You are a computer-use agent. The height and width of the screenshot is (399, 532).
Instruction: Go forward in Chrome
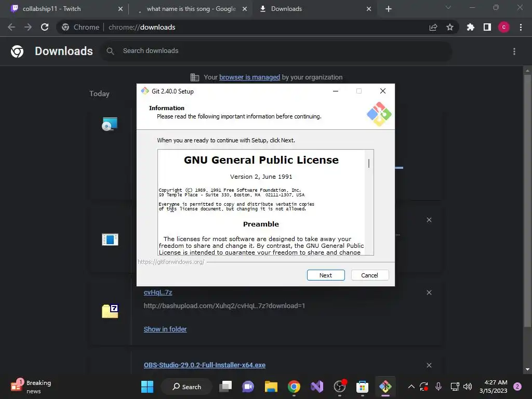click(x=28, y=27)
